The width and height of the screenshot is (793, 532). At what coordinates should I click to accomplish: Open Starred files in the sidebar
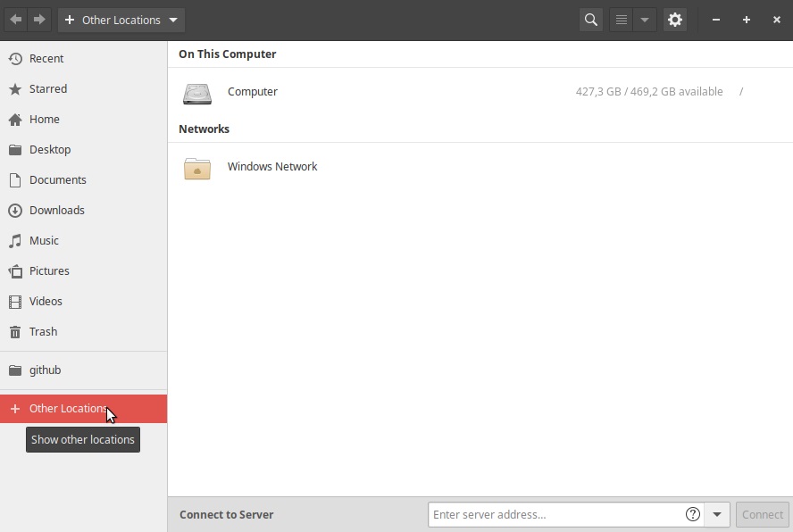tap(48, 89)
